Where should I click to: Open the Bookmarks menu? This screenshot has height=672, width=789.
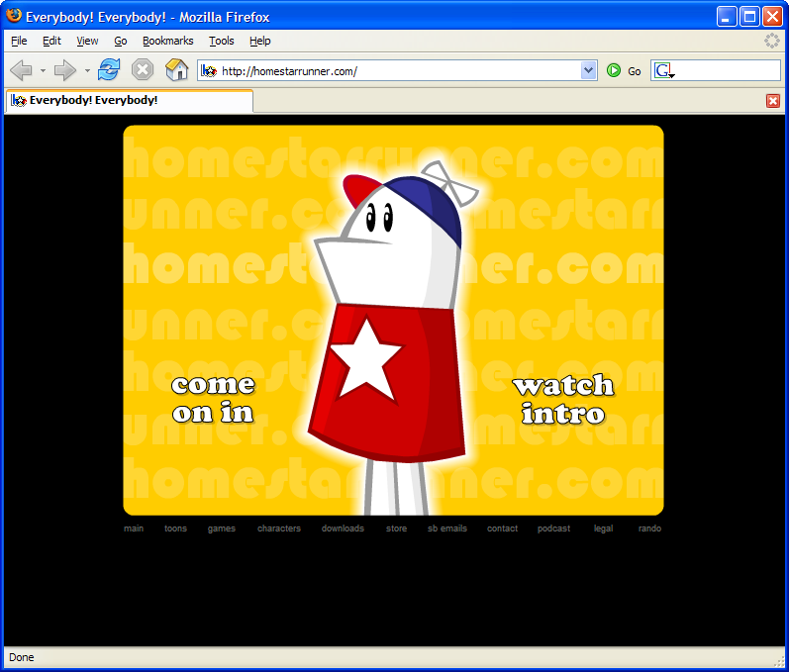pos(167,41)
